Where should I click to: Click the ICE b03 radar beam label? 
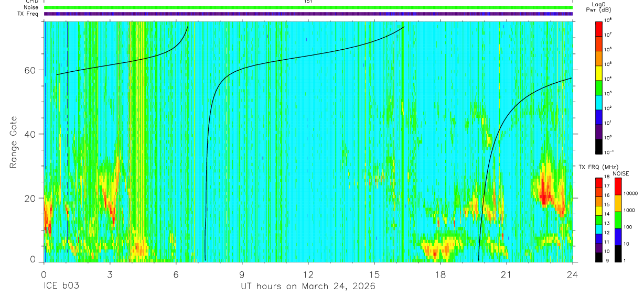[62, 287]
